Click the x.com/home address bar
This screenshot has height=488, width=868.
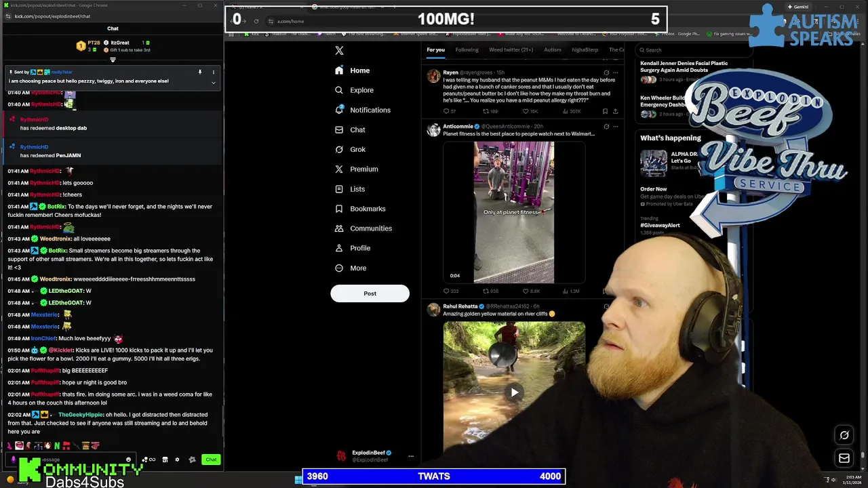[290, 21]
